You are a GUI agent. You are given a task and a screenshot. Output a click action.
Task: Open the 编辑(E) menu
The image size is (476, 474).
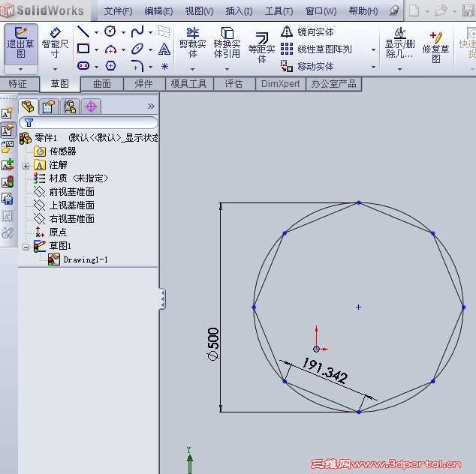click(158, 11)
